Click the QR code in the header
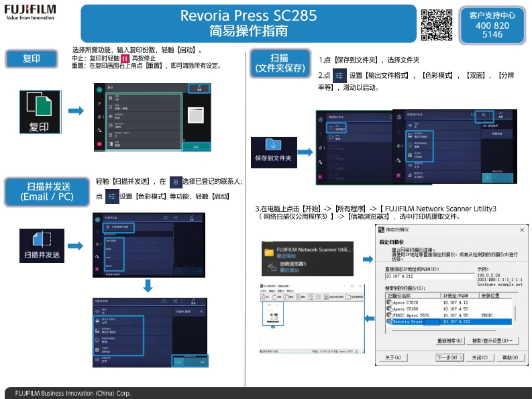This screenshot has width=532, height=399. click(x=437, y=25)
